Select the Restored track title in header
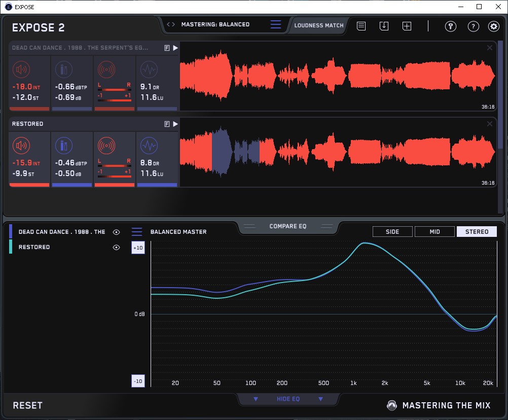The width and height of the screenshot is (508, 420). point(27,124)
